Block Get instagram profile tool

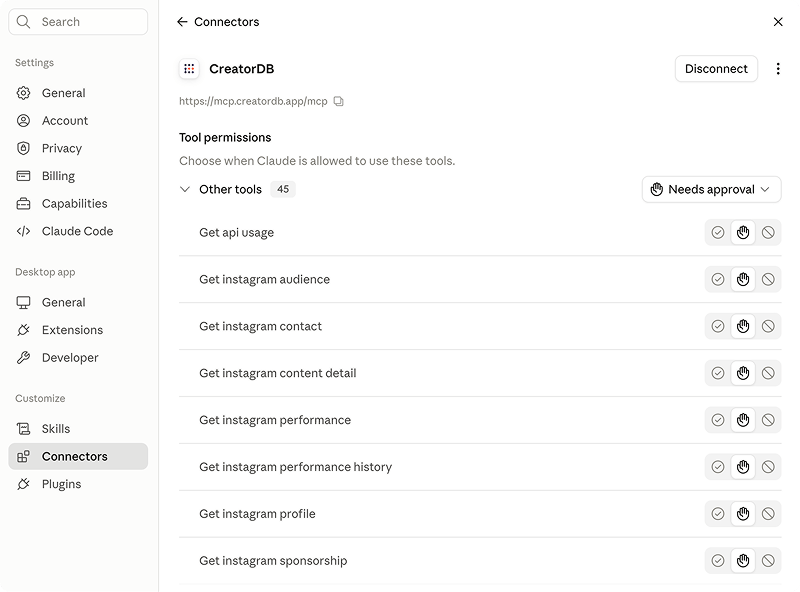[x=768, y=514]
